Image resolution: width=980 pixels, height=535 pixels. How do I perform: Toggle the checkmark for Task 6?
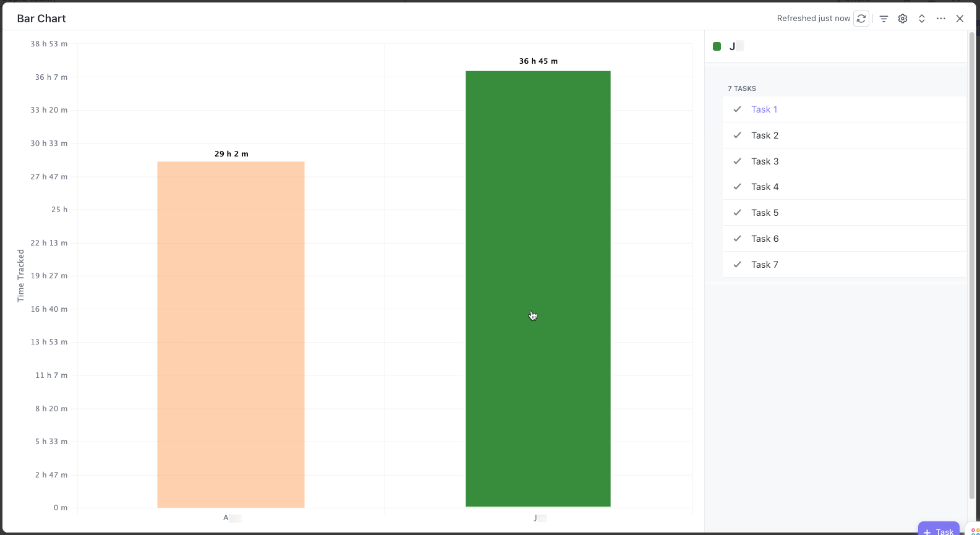[737, 238]
